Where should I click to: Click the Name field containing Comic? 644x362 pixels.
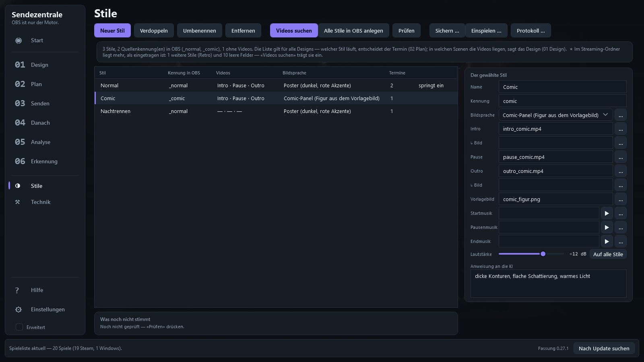(x=562, y=87)
